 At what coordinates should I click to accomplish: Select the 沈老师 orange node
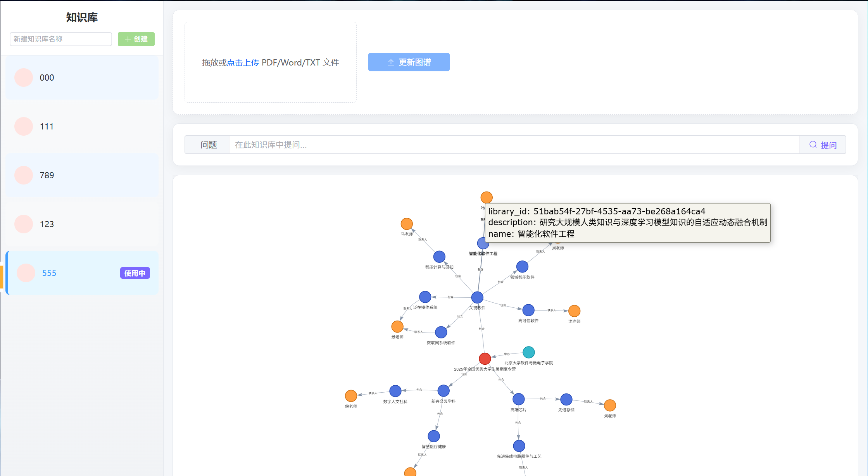574,311
